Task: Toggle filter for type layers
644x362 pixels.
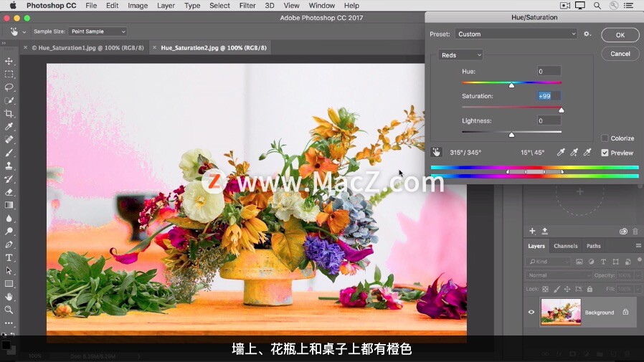Action: pos(603,262)
